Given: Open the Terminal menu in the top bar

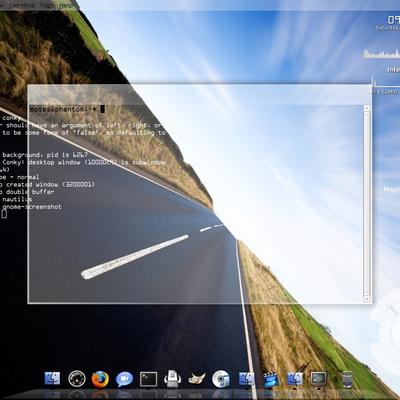Looking at the screenshot, I should click(21, 5).
